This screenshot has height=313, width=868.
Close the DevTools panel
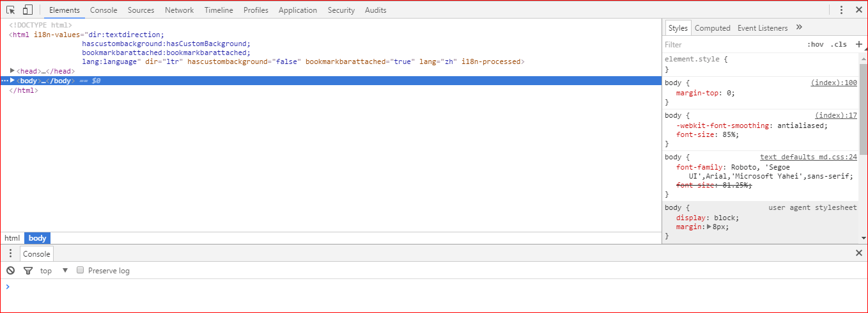pyautogui.click(x=858, y=10)
